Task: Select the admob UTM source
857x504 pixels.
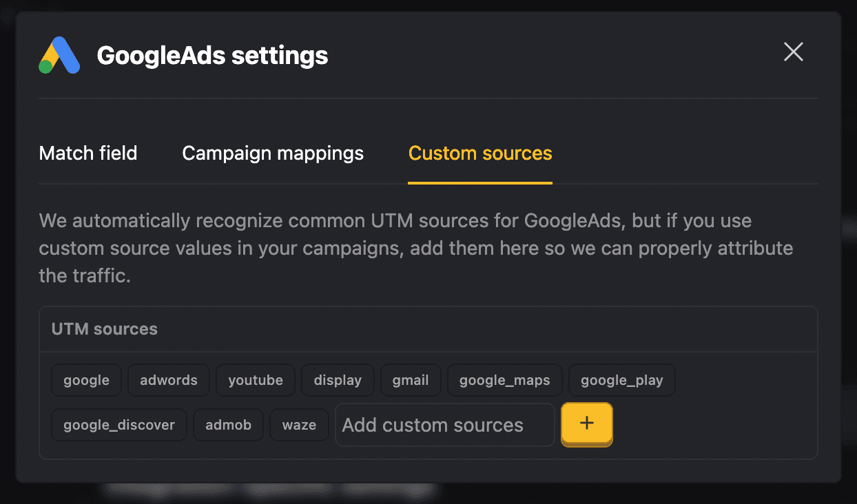Action: pyautogui.click(x=228, y=425)
